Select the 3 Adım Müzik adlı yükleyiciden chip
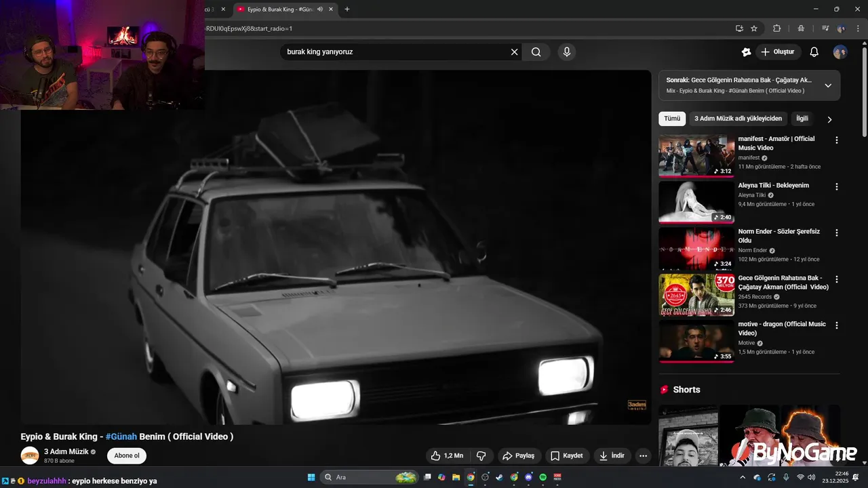Viewport: 868px width, 488px height. (x=738, y=119)
